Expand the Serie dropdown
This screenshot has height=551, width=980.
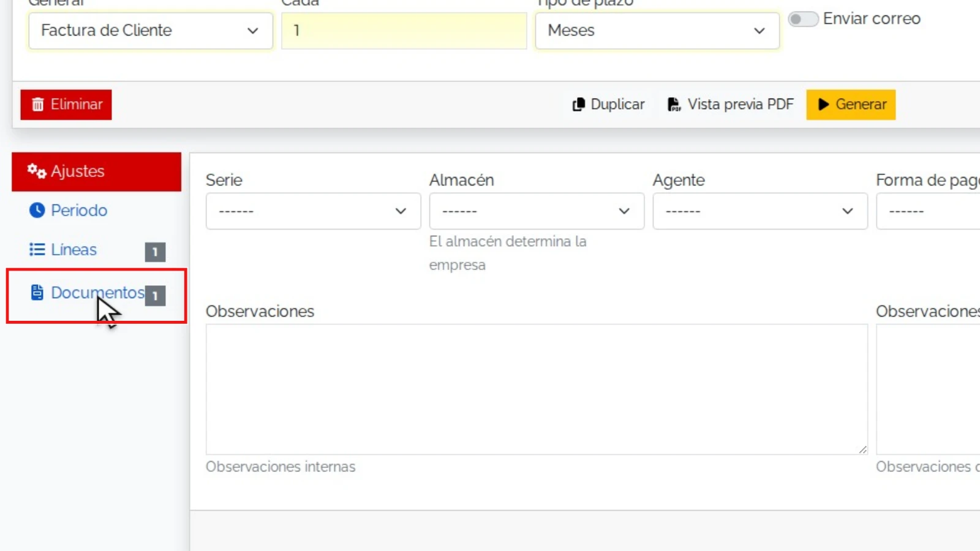314,211
